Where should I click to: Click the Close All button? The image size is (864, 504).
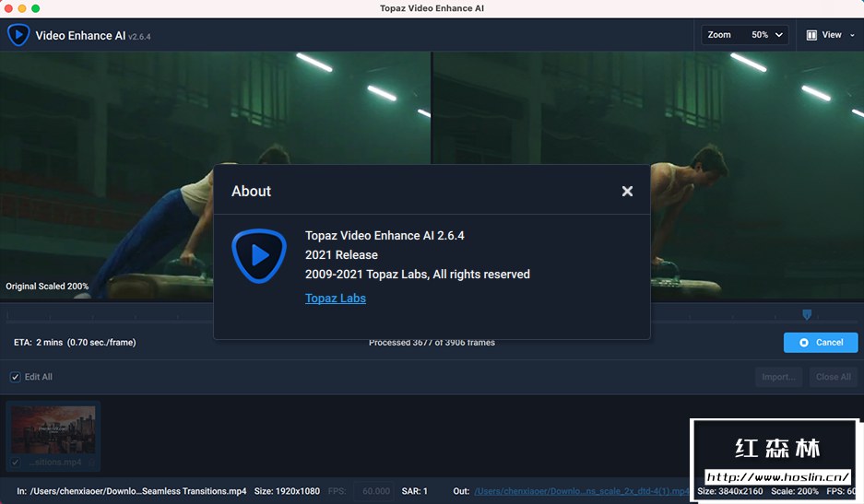(834, 377)
